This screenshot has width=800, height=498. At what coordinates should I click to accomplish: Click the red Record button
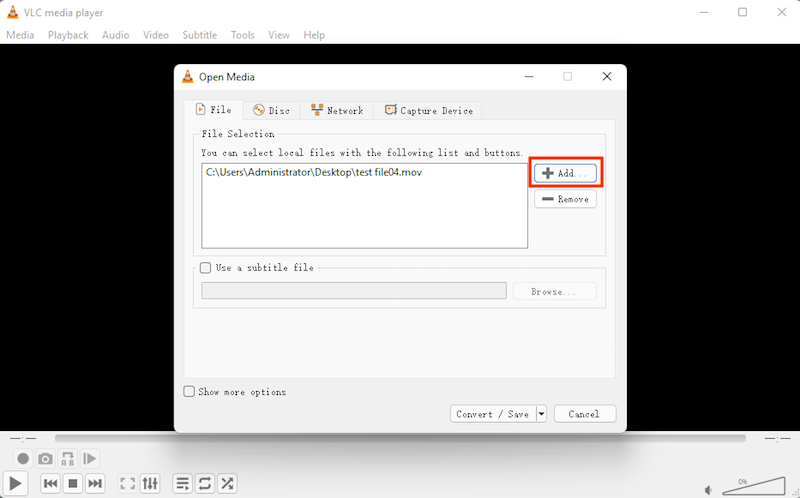[x=23, y=459]
